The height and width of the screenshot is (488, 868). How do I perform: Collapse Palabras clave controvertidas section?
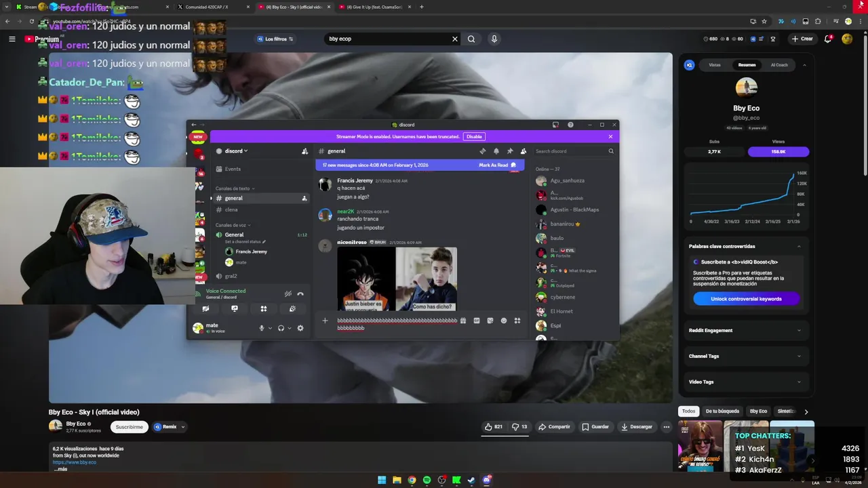coord(746,246)
